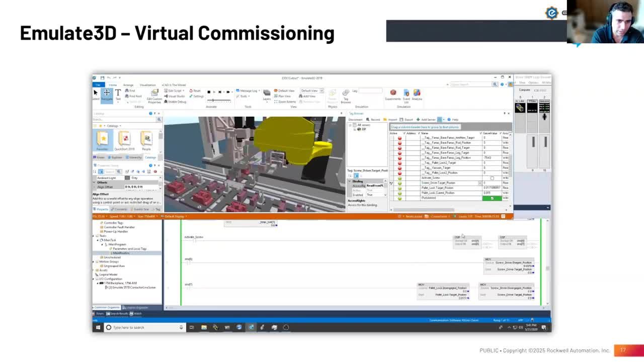Open the CAD Is The Model tab
The height and width of the screenshot is (362, 644).
tap(174, 85)
